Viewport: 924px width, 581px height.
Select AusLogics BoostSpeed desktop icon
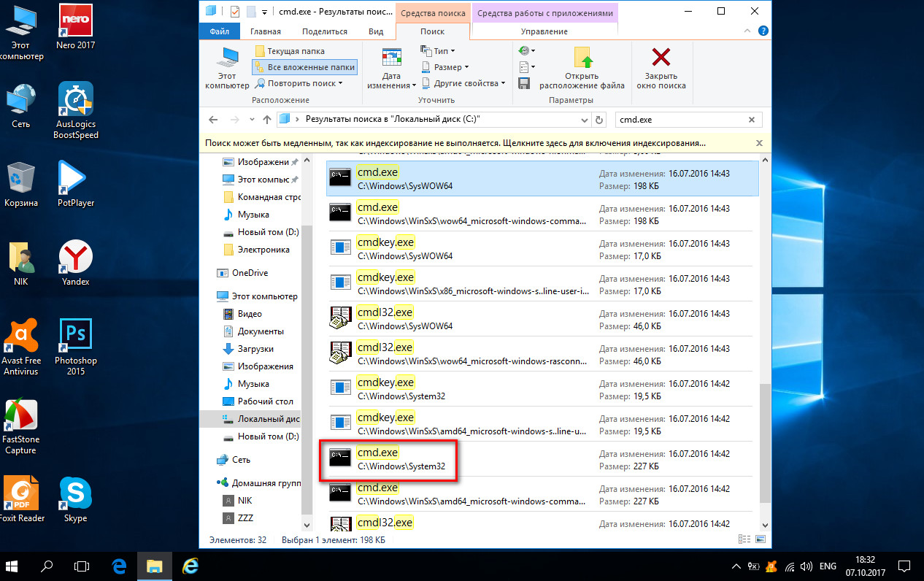pyautogui.click(x=76, y=110)
